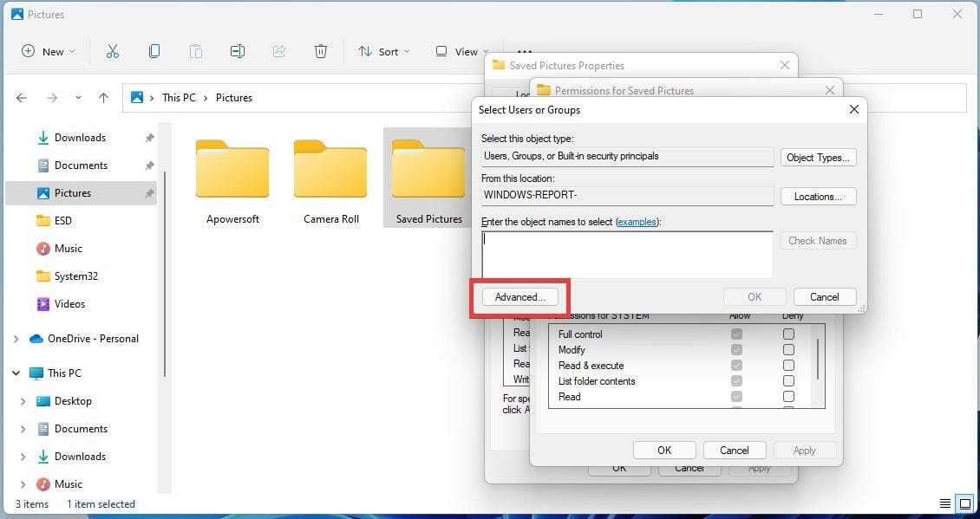
Task: Click the Locations button
Action: pos(818,197)
